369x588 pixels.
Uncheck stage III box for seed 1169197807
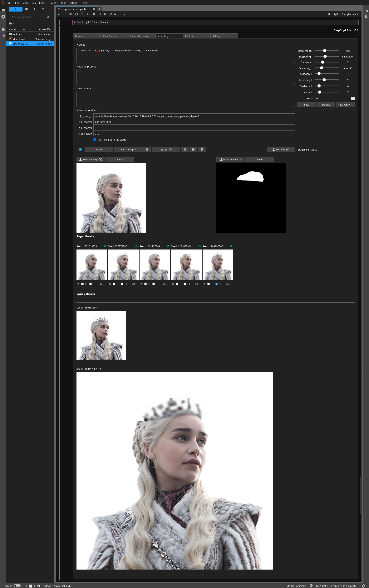(x=216, y=284)
